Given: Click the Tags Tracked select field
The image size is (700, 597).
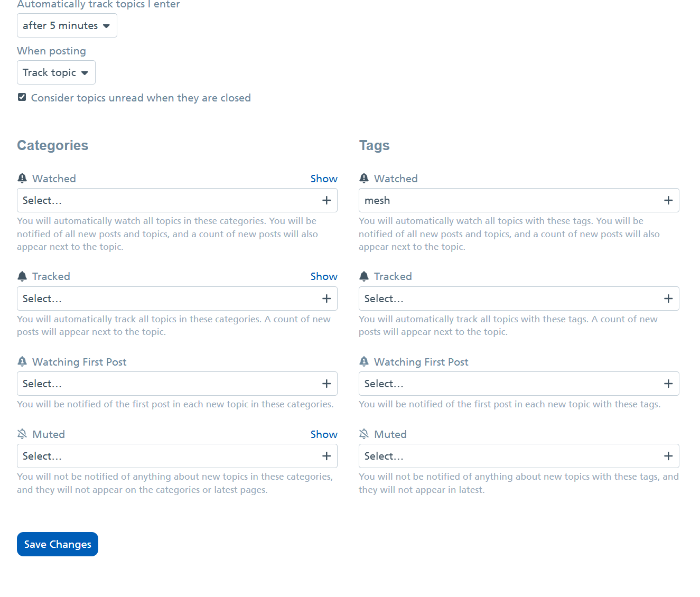Looking at the screenshot, I should [507, 298].
